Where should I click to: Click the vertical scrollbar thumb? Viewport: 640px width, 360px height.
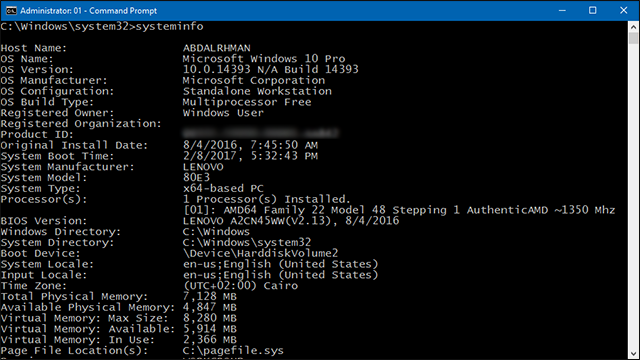(x=633, y=39)
